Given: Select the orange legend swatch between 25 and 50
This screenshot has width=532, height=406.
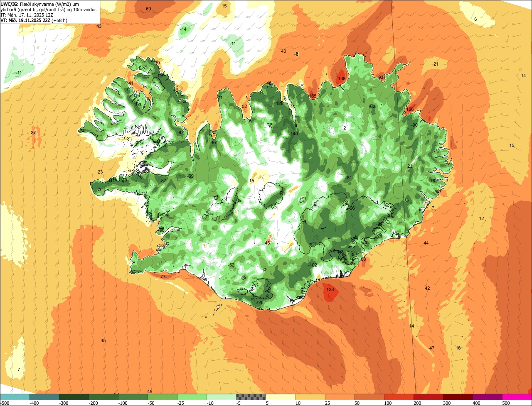Looking at the screenshot, I should click(340, 397).
